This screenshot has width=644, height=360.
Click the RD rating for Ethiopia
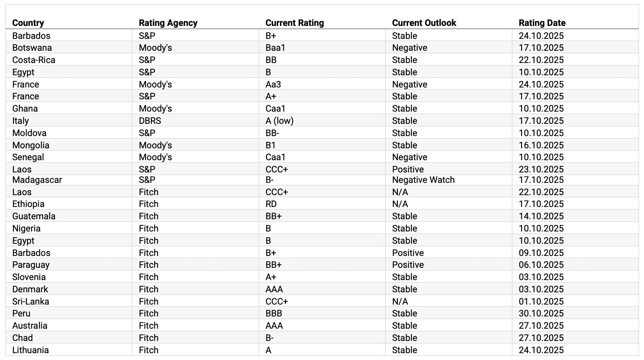pos(271,204)
